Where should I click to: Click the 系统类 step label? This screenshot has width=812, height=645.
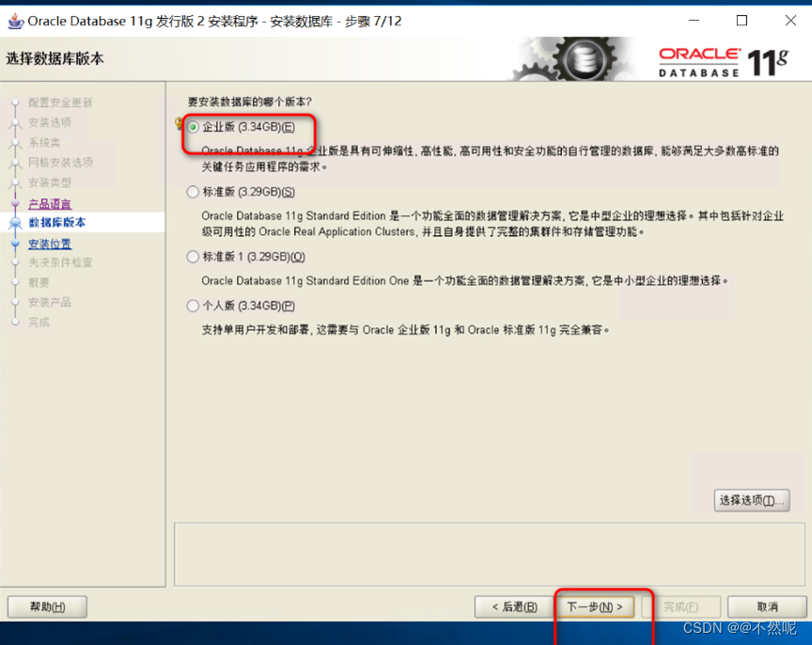[x=44, y=143]
